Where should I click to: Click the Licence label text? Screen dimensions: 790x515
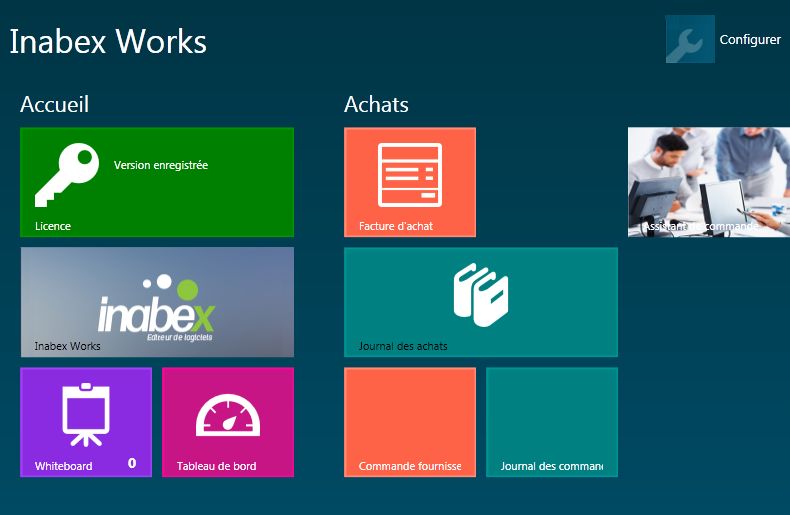(x=53, y=226)
